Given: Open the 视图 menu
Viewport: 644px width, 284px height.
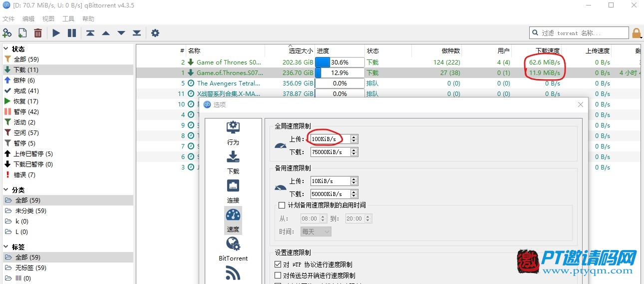Looking at the screenshot, I should click(x=48, y=19).
